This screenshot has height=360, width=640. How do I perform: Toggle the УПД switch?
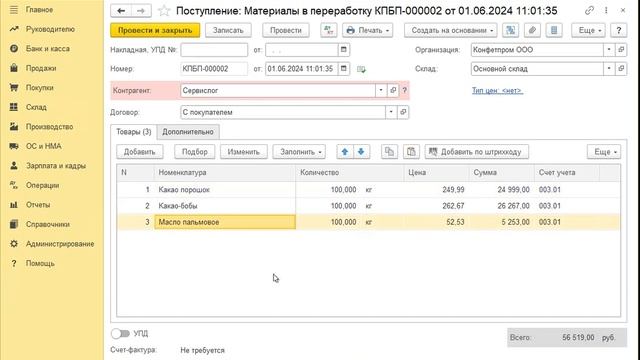tap(120, 333)
